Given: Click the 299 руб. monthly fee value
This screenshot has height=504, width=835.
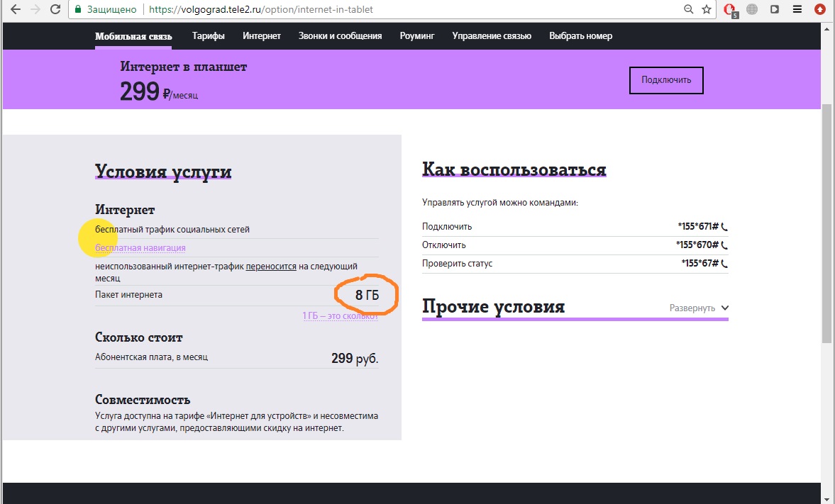Looking at the screenshot, I should coord(355,358).
